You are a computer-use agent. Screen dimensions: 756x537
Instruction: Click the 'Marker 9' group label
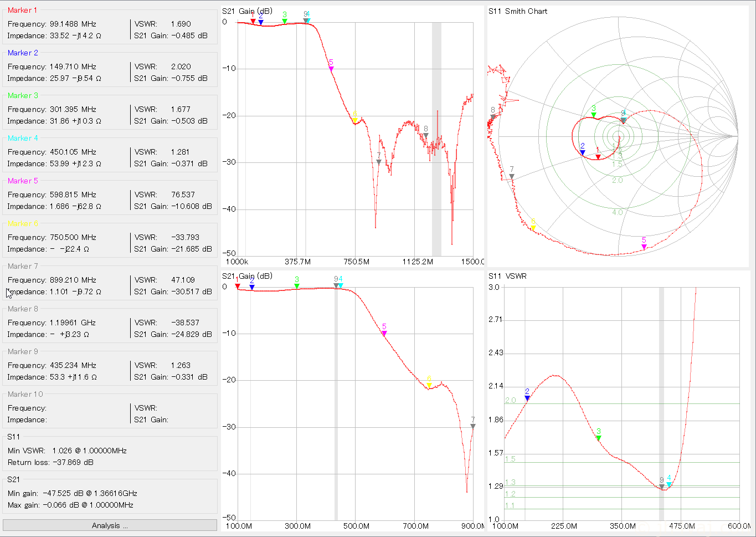point(23,351)
